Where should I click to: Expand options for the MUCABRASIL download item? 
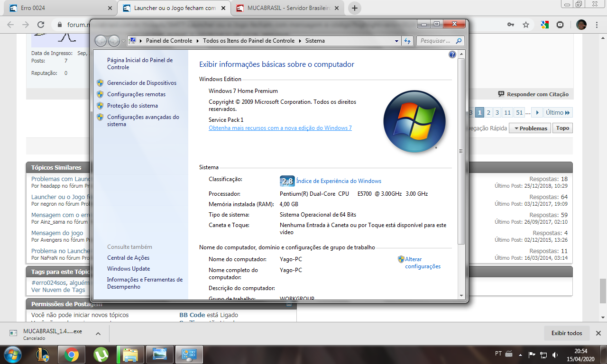pyautogui.click(x=98, y=334)
